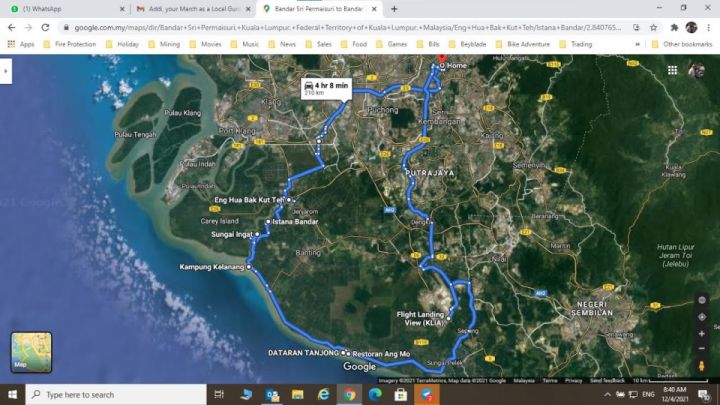Show your location on map
The image size is (720, 405).
click(x=702, y=317)
